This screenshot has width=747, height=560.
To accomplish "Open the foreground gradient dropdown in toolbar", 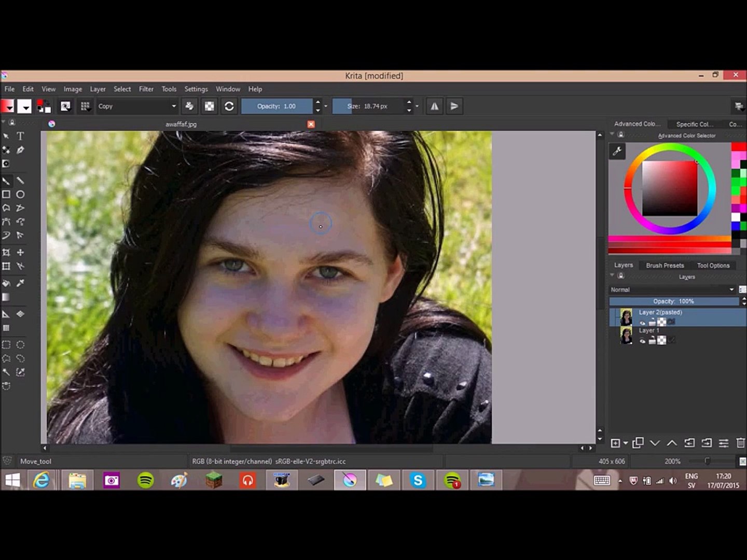I will coord(8,106).
